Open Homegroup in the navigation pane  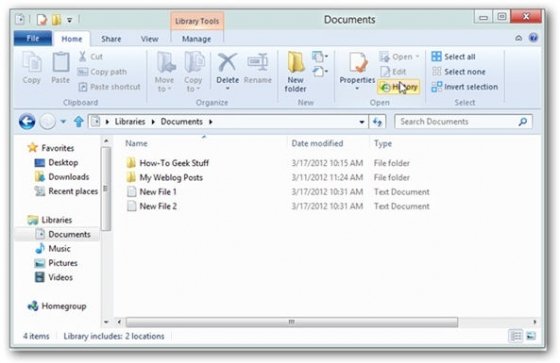click(57, 306)
